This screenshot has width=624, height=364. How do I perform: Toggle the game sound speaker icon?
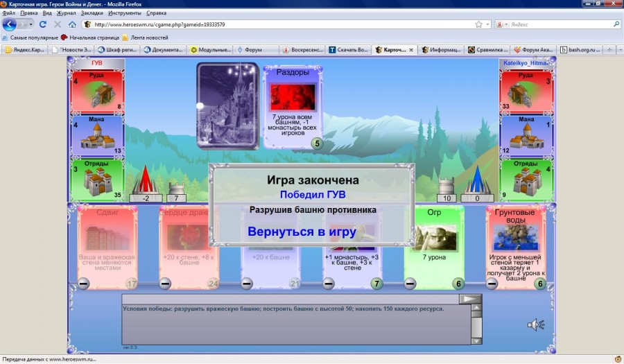coord(536,324)
